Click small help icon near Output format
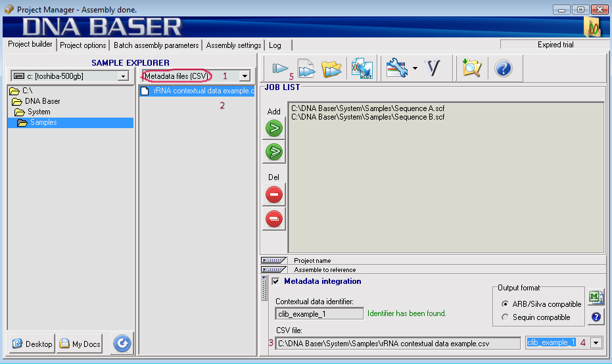Image resolution: width=612 pixels, height=364 pixels. coord(596,317)
